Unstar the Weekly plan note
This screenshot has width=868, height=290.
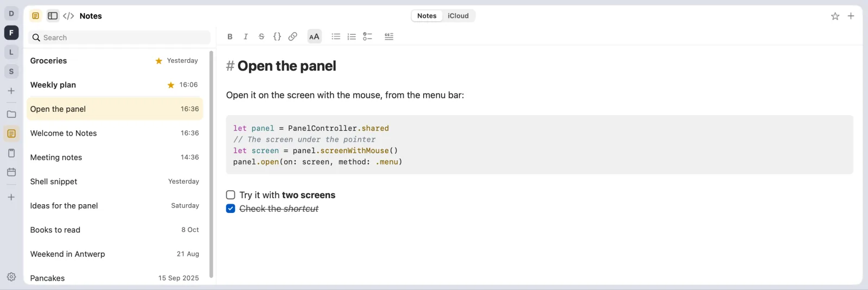point(171,85)
